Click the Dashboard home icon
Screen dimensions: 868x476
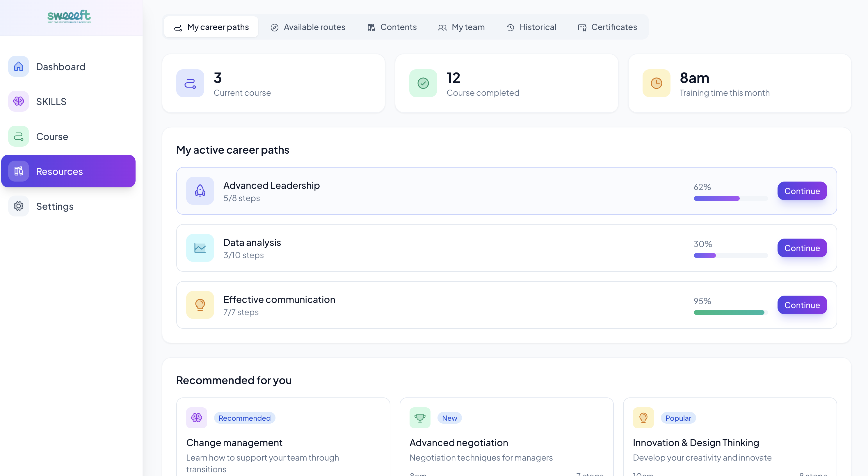click(19, 66)
